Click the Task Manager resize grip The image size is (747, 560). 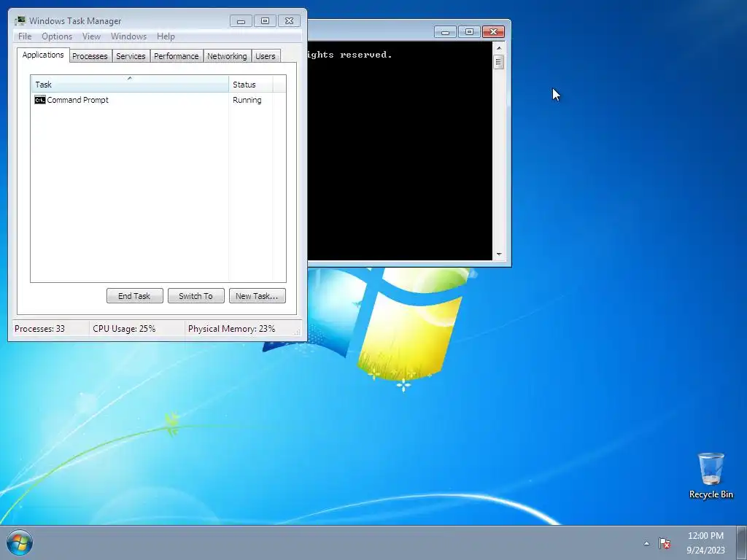(x=298, y=332)
